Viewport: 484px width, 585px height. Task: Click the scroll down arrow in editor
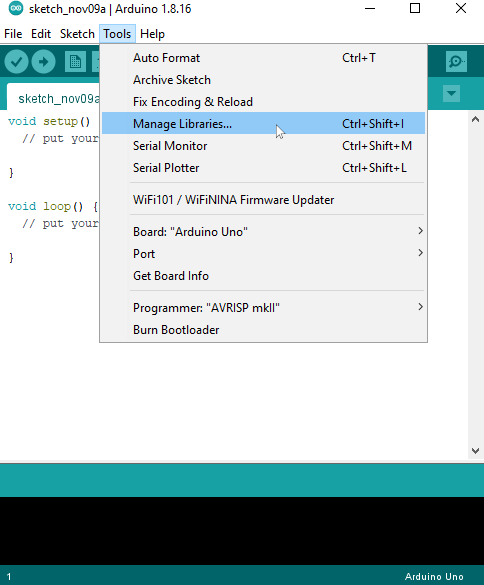(475, 451)
